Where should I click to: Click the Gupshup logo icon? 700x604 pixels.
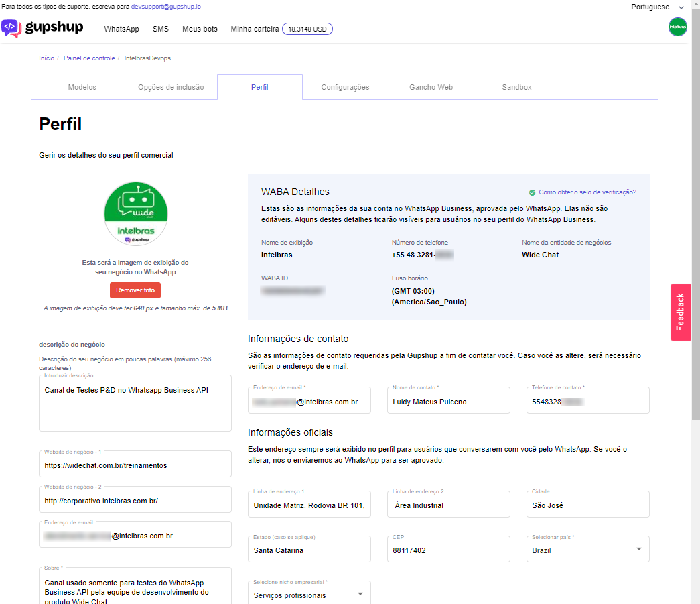[x=11, y=28]
